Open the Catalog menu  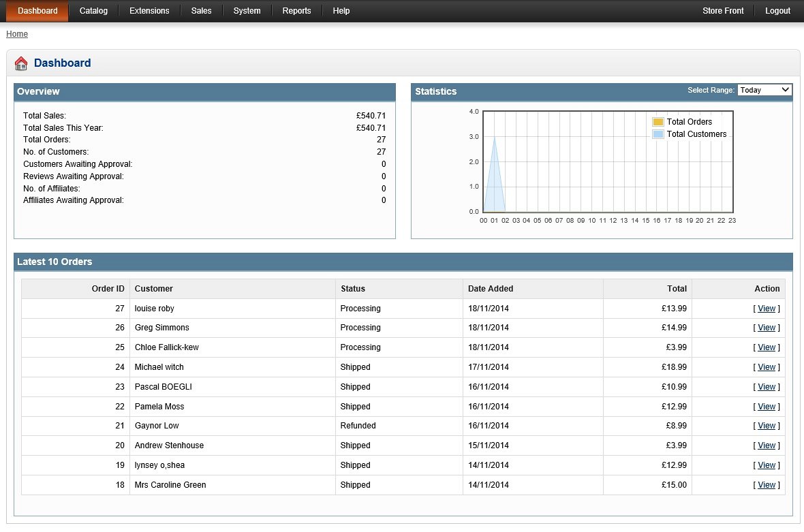click(93, 11)
